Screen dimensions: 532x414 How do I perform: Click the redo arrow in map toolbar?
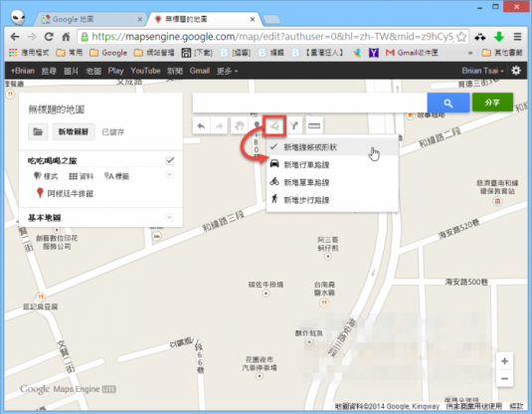[219, 126]
